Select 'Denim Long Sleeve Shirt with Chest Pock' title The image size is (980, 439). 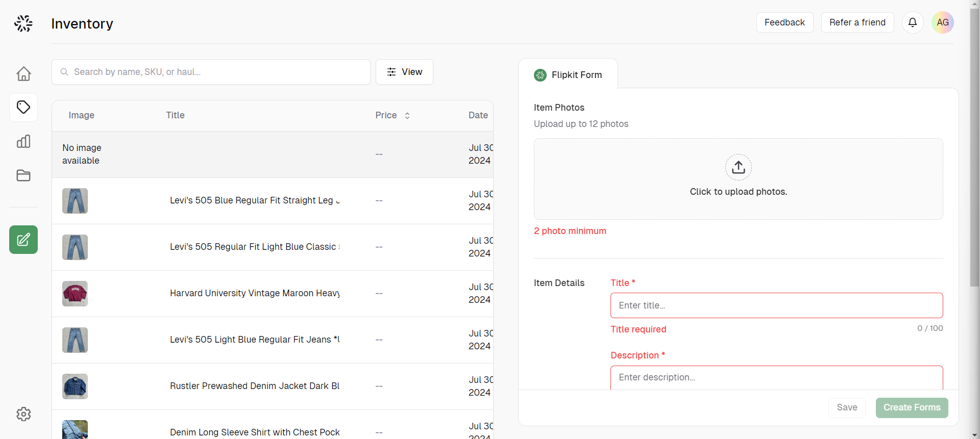[255, 432]
